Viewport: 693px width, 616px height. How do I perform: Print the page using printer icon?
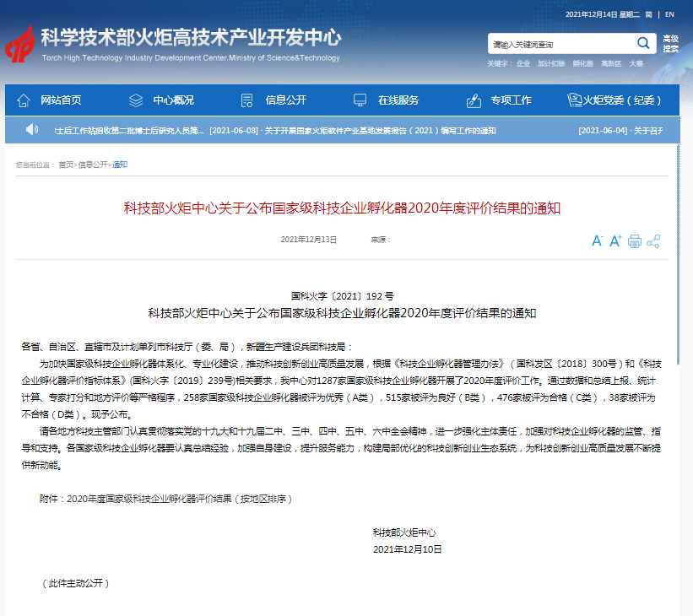click(x=634, y=241)
